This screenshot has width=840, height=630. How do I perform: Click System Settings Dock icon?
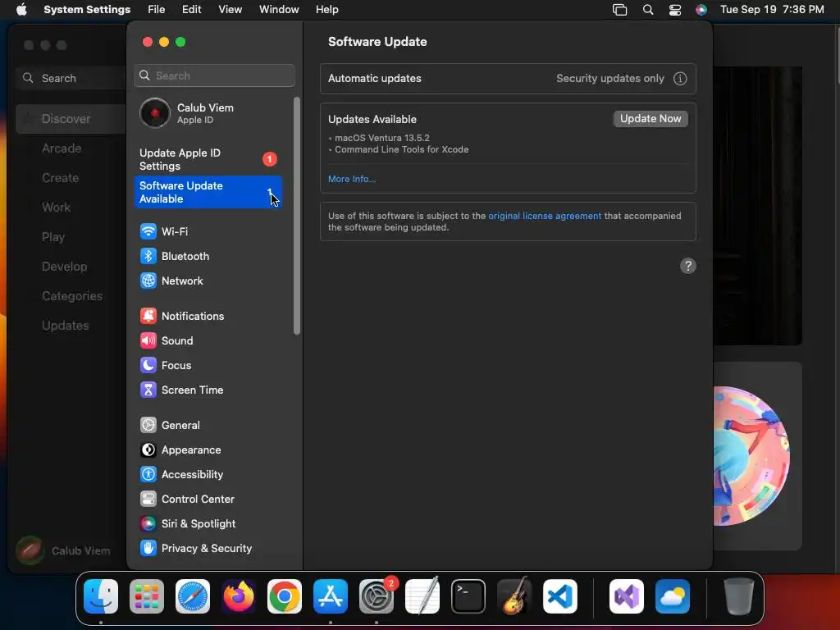pos(377,596)
